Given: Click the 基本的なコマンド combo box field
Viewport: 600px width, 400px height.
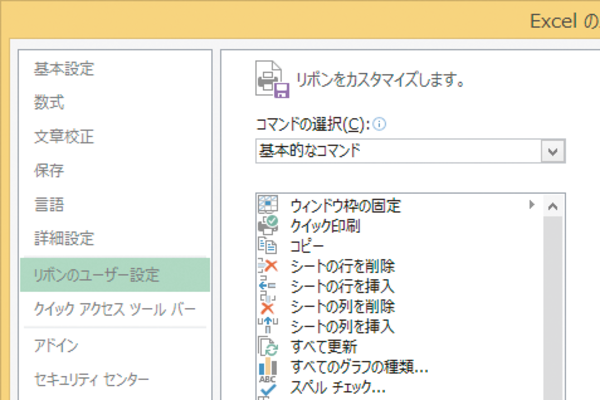Looking at the screenshot, I should [410, 151].
